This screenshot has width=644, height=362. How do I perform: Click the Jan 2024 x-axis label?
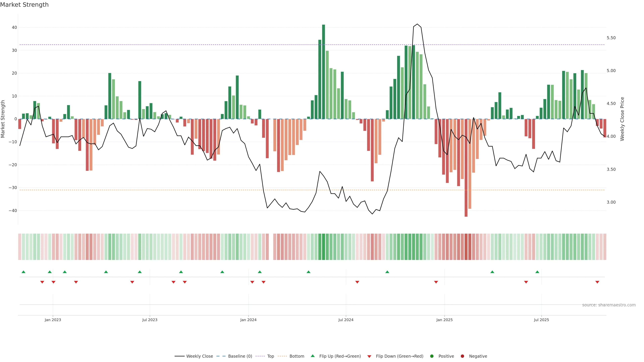click(x=248, y=320)
